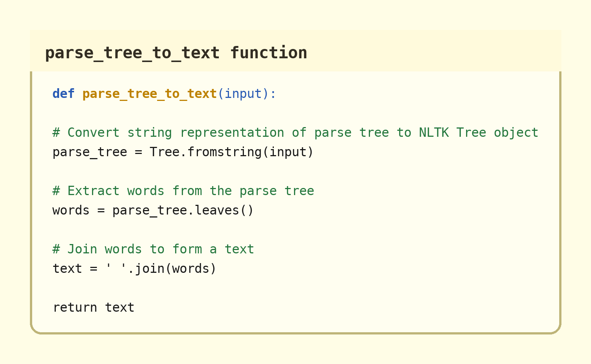Click the 'Join words to form a text' comment

click(153, 249)
